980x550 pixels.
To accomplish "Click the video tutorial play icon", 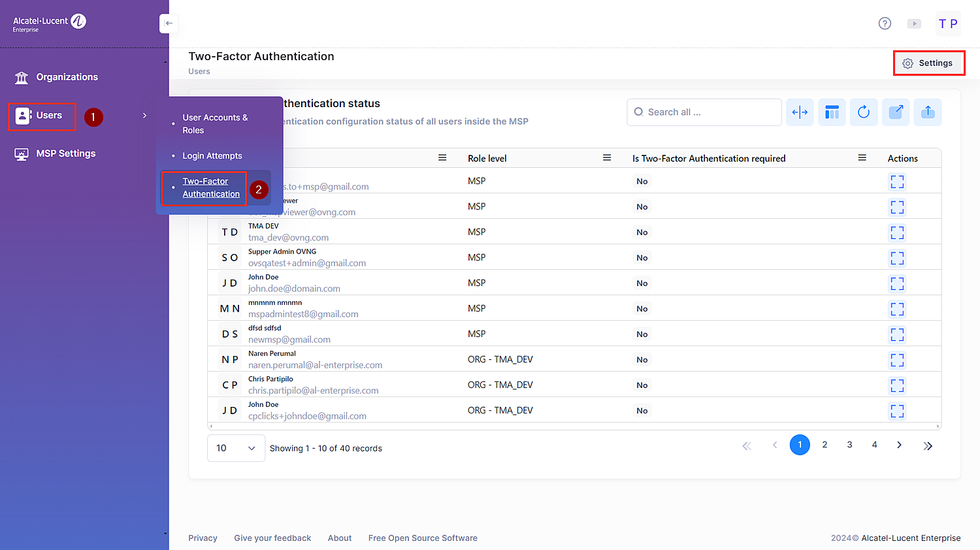I will click(914, 24).
